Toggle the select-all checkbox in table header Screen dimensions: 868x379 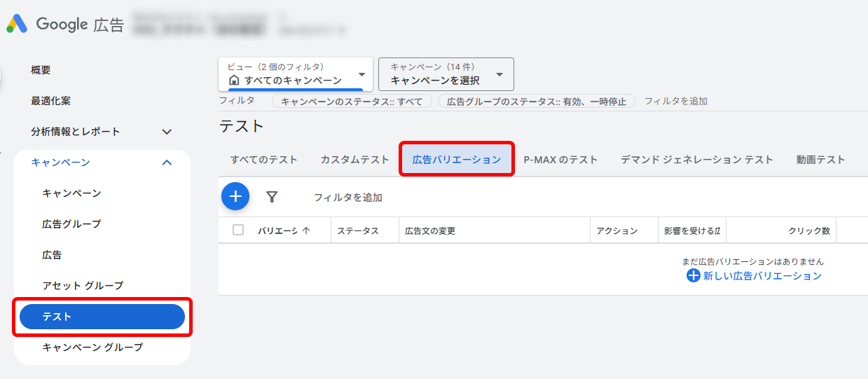tap(238, 230)
